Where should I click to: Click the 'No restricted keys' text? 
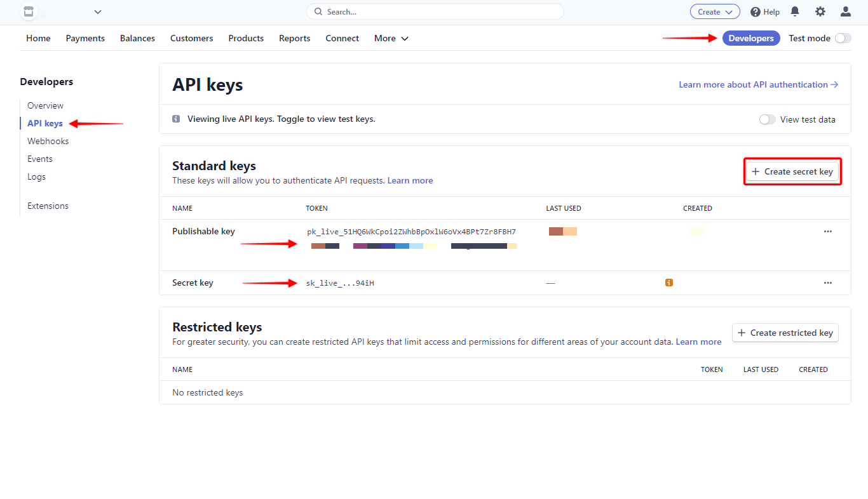point(208,392)
